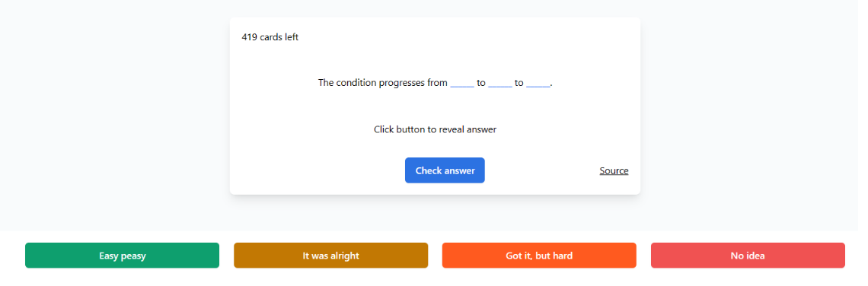868x286 pixels.
Task: Pick the red difficulty rating button
Action: pyautogui.click(x=748, y=256)
